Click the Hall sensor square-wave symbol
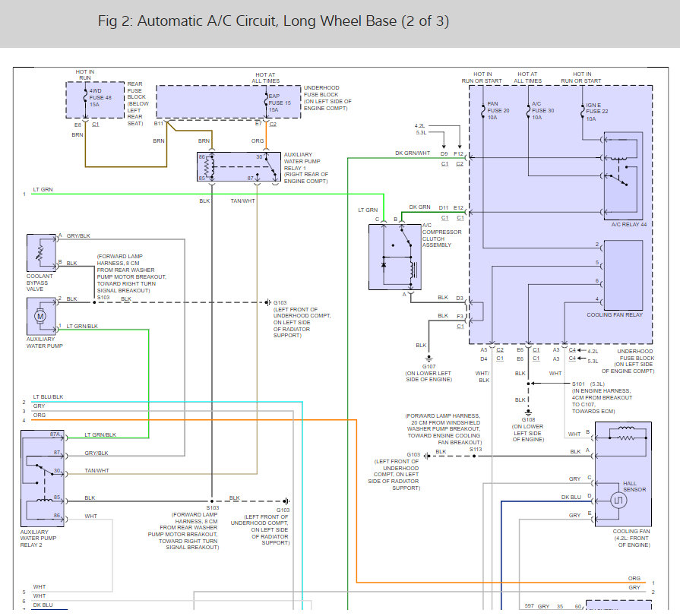Image resolution: width=680 pixels, height=616 pixels. [x=618, y=501]
